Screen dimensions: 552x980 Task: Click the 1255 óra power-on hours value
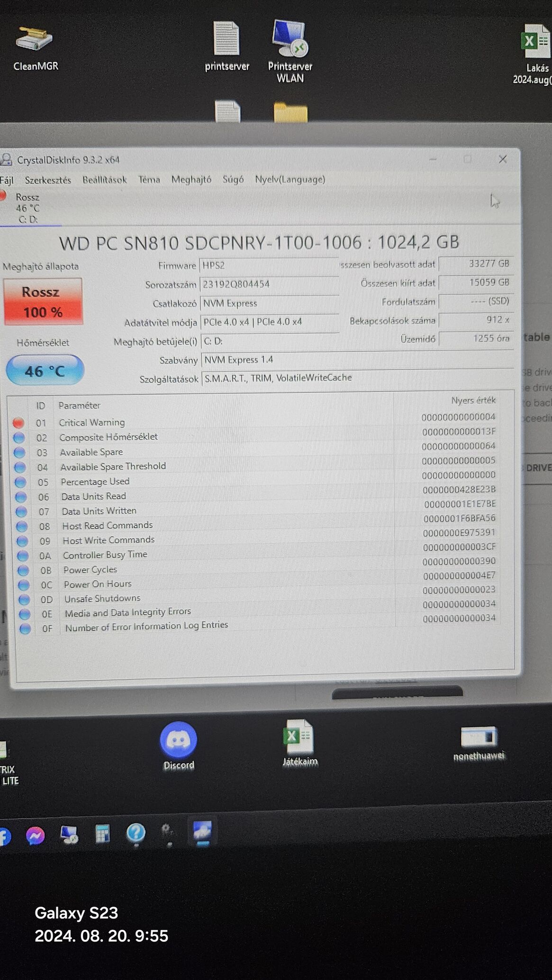click(476, 339)
